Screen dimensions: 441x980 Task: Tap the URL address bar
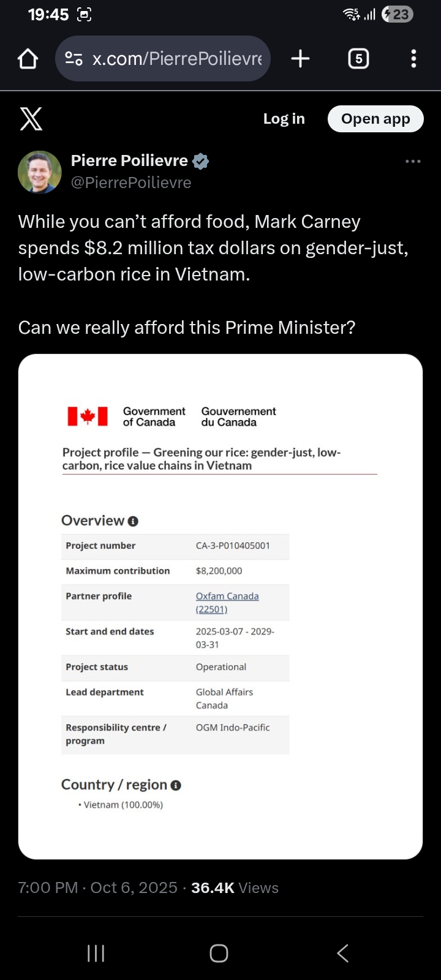(x=176, y=59)
